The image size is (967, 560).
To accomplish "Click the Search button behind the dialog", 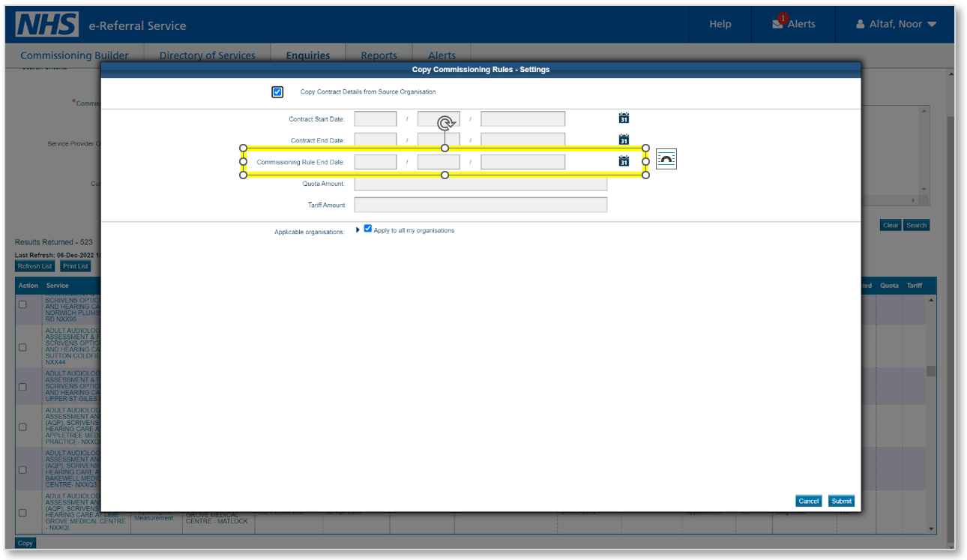I will tap(916, 225).
